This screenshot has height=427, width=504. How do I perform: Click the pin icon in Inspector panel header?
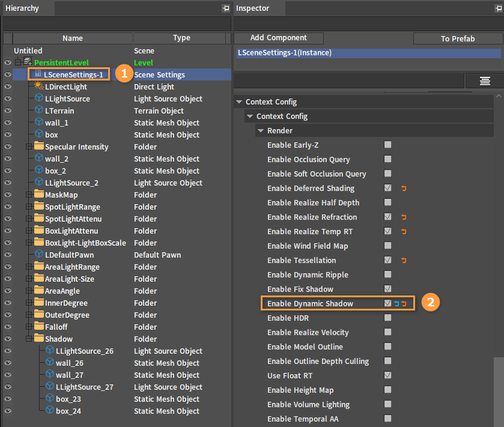click(499, 8)
